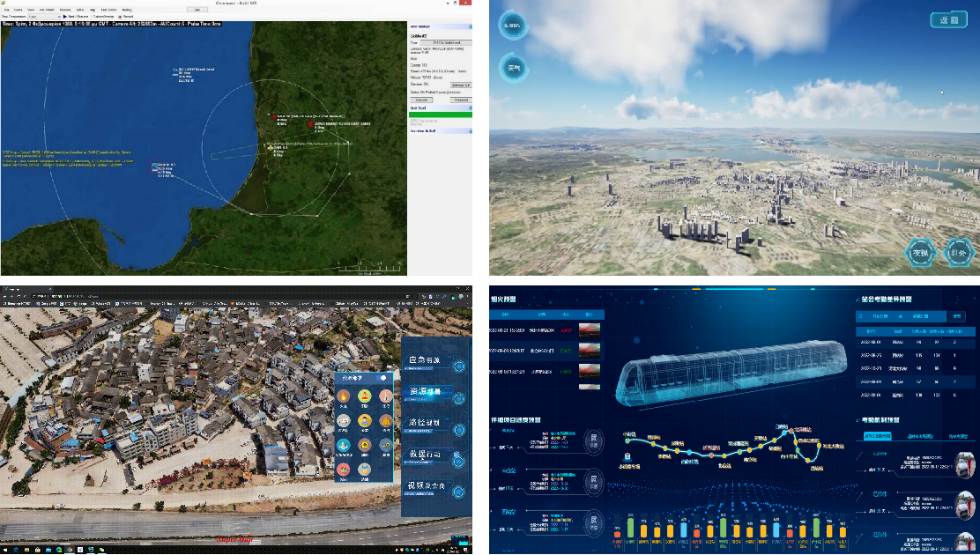980x555 pixels.
Task: Click the worker avatar icon in the panel center
Action: [x=364, y=421]
